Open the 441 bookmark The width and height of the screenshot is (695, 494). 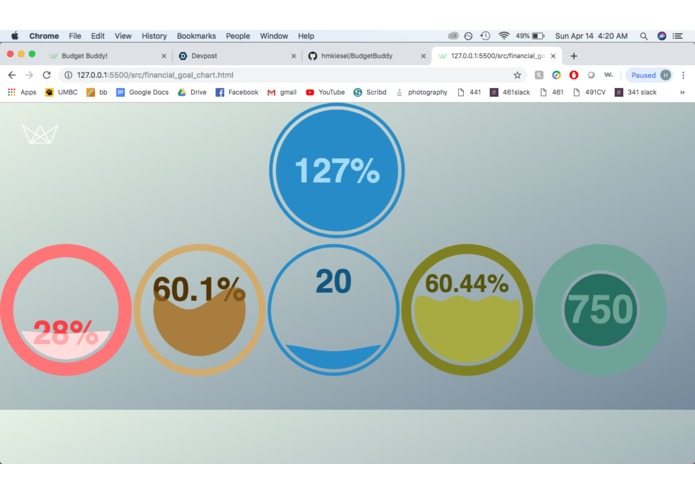point(469,92)
